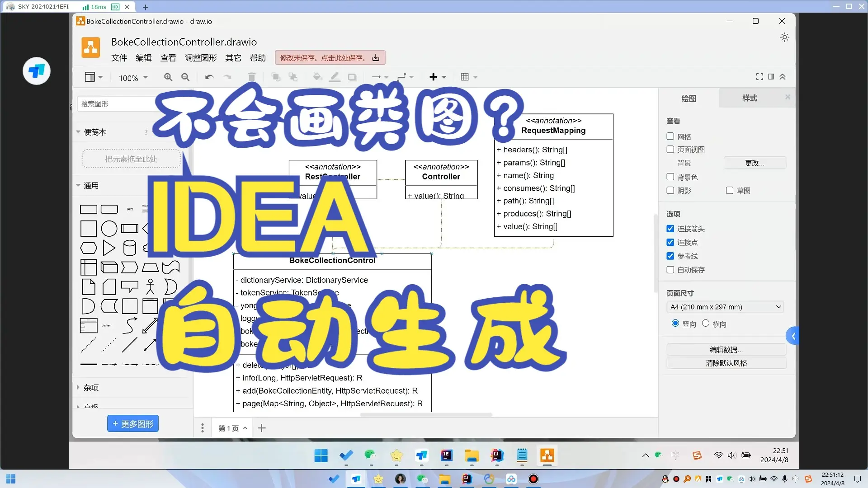This screenshot has width=868, height=488.
Task: Click the 编辑数据 button
Action: (726, 349)
